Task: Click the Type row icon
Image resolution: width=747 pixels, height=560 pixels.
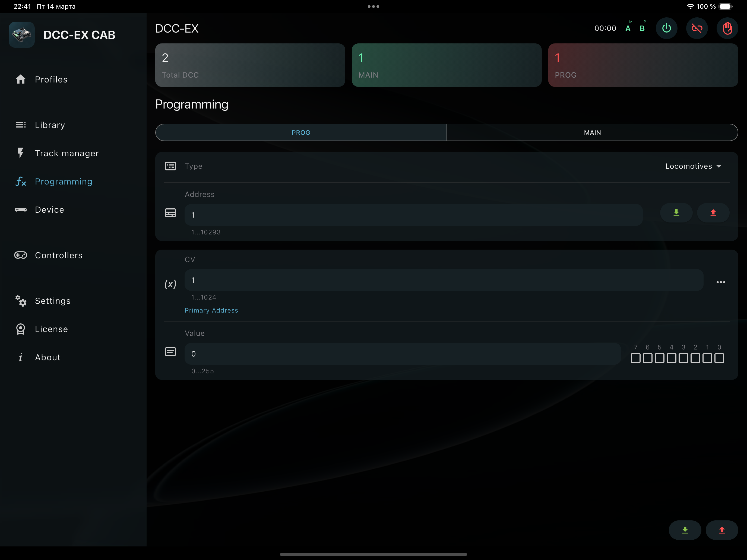Action: coord(170,166)
